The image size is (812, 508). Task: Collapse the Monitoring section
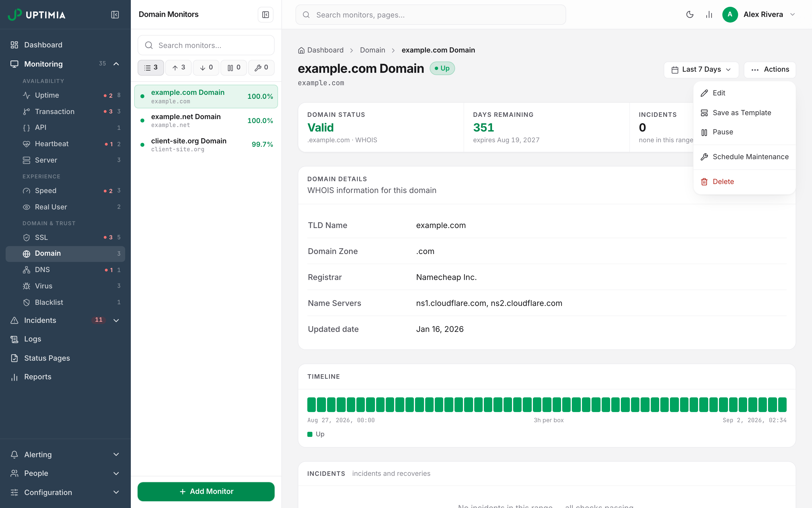coord(116,64)
